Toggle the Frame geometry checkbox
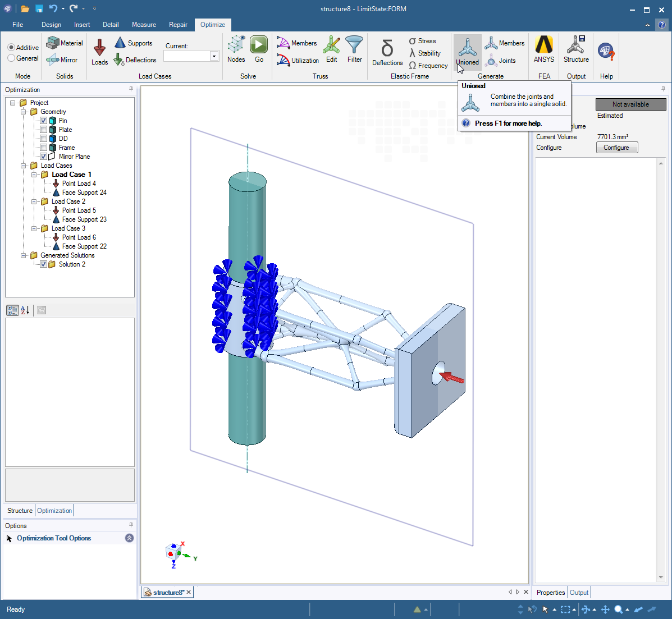 point(43,148)
